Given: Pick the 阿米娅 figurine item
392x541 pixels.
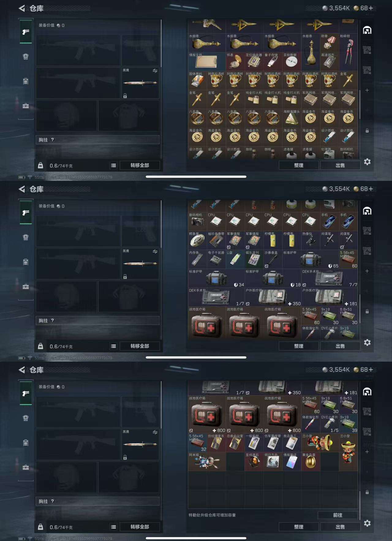Looking at the screenshot, I should (x=207, y=461).
